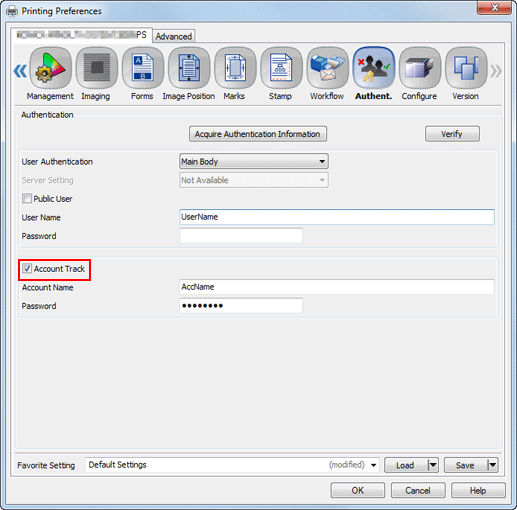Focus the Account Name input field
517x510 pixels.
(x=337, y=287)
